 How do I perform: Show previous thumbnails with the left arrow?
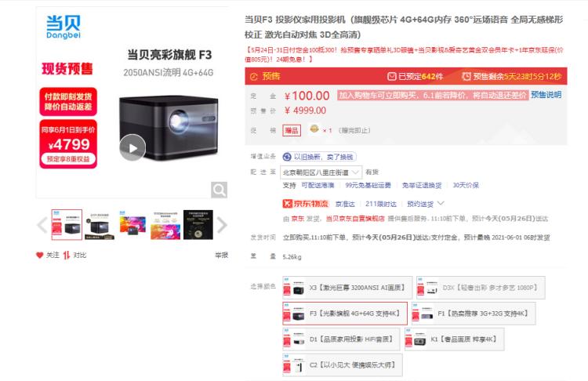point(42,225)
